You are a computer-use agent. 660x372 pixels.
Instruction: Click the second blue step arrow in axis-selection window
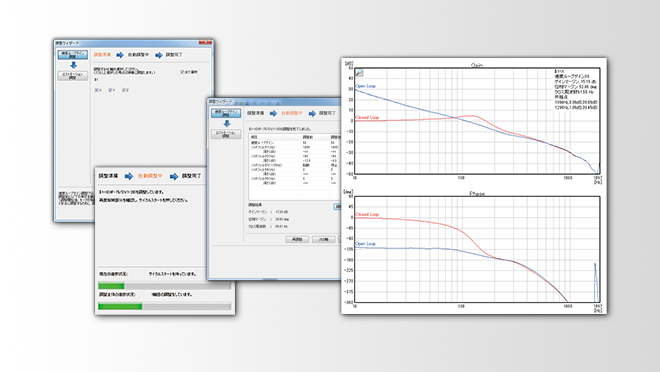(159, 55)
